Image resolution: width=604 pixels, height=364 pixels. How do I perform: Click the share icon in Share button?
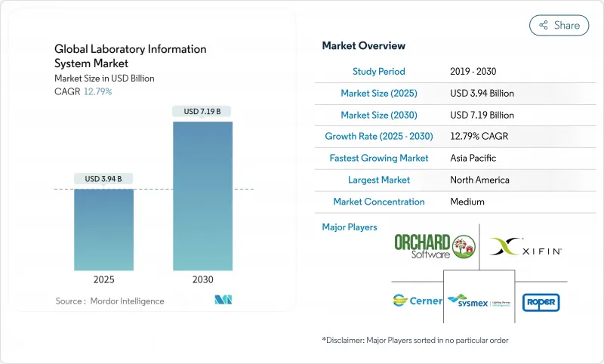tap(543, 25)
